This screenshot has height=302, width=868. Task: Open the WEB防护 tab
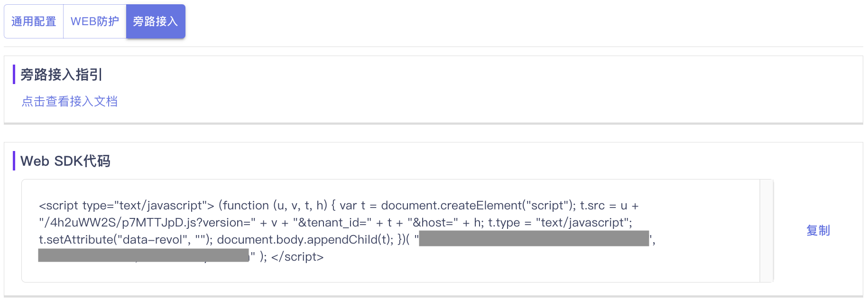(x=95, y=21)
